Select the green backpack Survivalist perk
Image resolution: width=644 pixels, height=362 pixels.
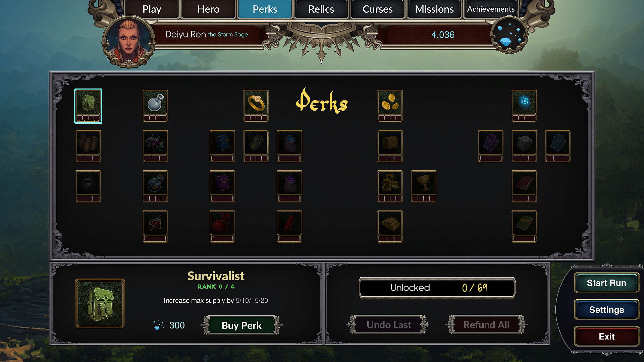pyautogui.click(x=88, y=106)
